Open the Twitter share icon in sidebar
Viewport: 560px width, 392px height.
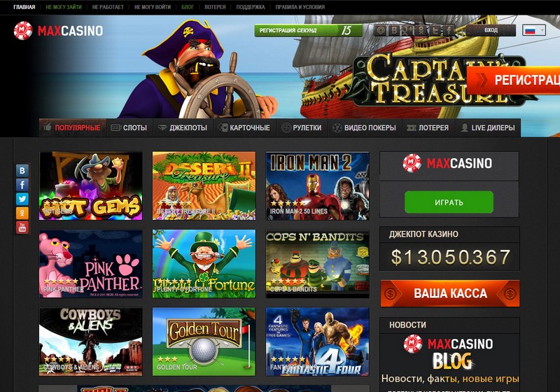[x=22, y=199]
